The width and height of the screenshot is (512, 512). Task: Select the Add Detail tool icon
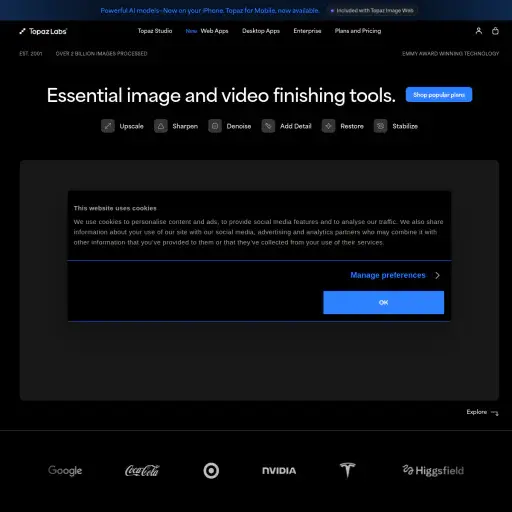[268, 126]
